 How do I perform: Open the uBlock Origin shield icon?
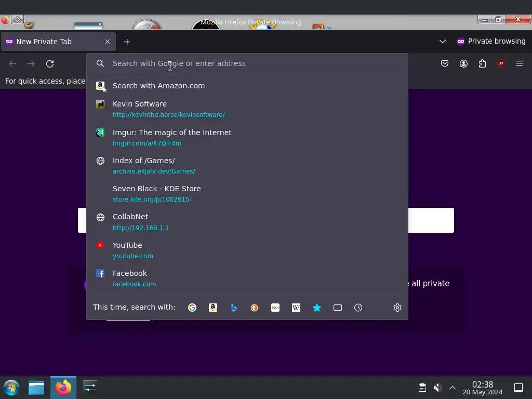(501, 63)
